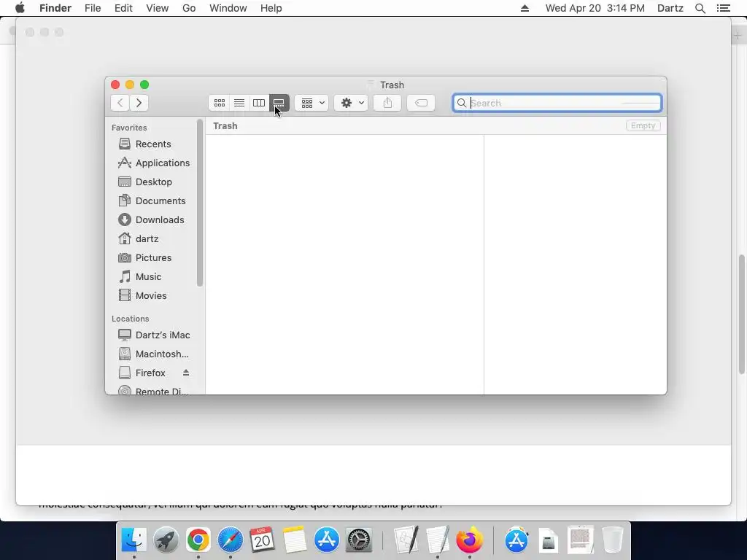
Task: Open the Trash from the Dock
Action: click(x=613, y=540)
